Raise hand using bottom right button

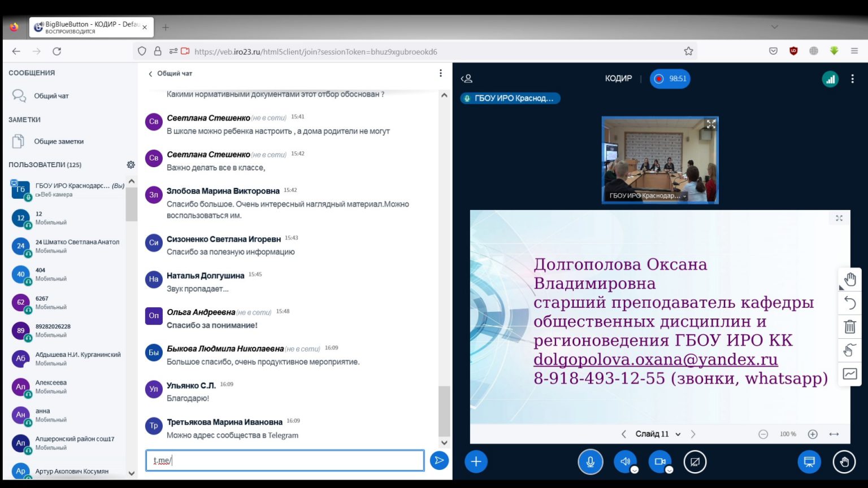(x=844, y=462)
